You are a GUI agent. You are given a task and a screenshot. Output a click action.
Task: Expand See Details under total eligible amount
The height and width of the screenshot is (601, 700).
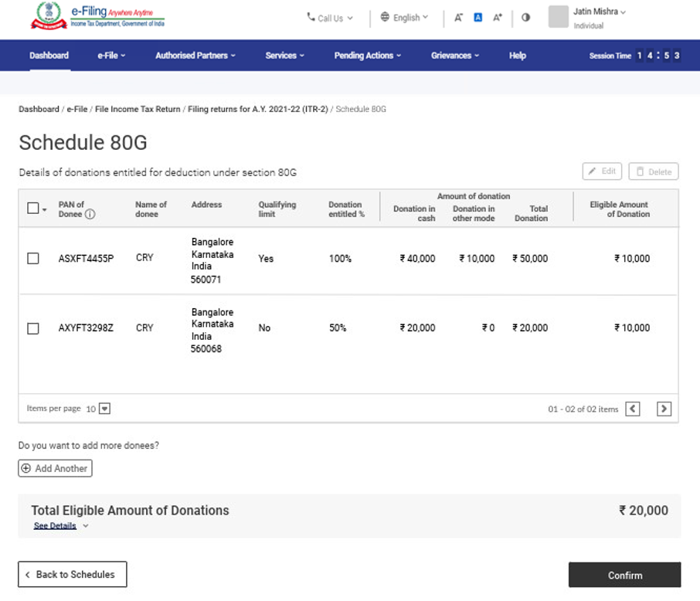point(60,526)
